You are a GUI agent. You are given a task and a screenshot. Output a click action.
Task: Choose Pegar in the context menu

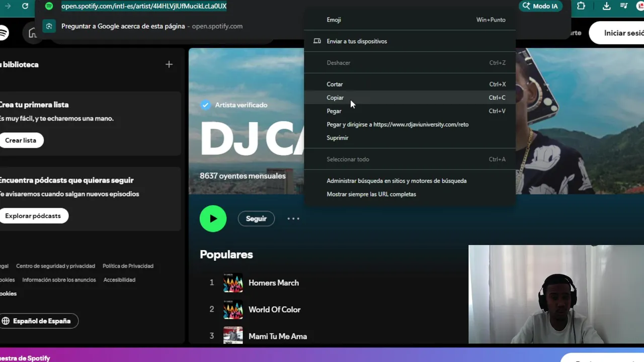tap(410, 111)
